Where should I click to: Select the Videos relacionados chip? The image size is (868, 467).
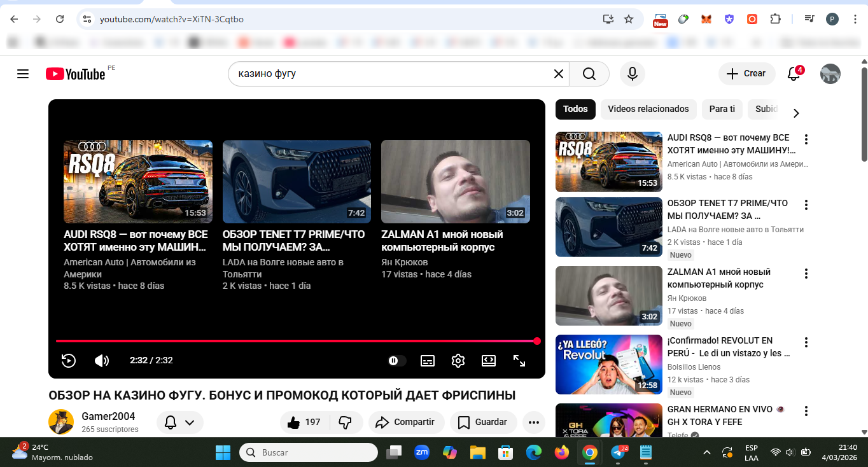pos(648,109)
